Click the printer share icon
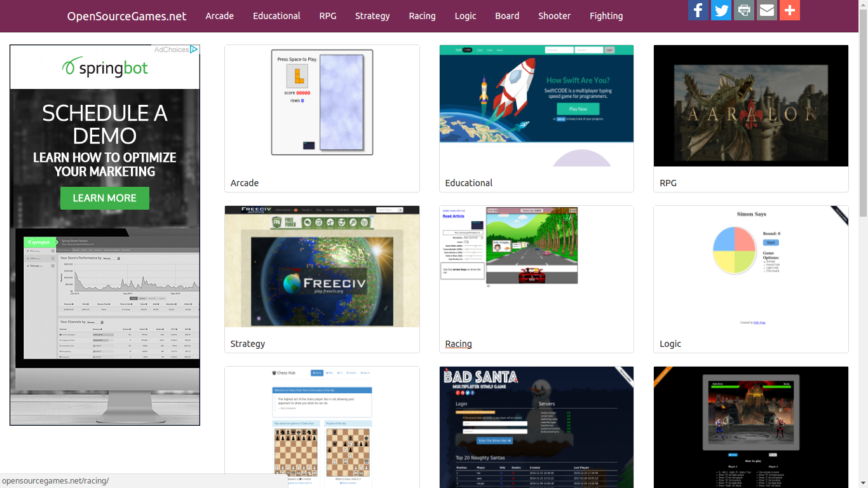 [744, 10]
